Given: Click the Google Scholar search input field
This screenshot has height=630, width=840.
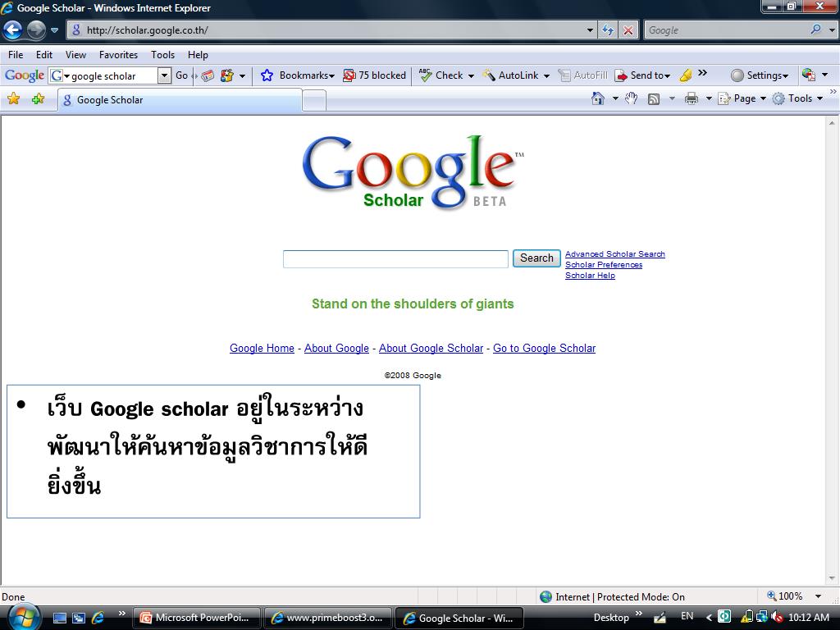Looking at the screenshot, I should click(395, 259).
